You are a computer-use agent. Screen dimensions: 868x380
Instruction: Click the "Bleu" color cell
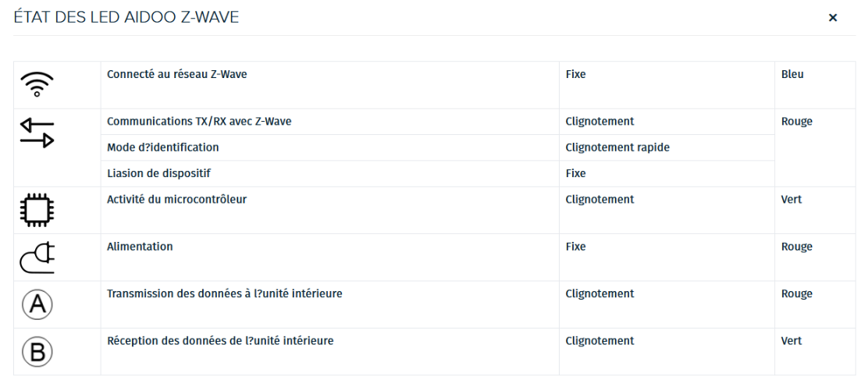pos(792,75)
